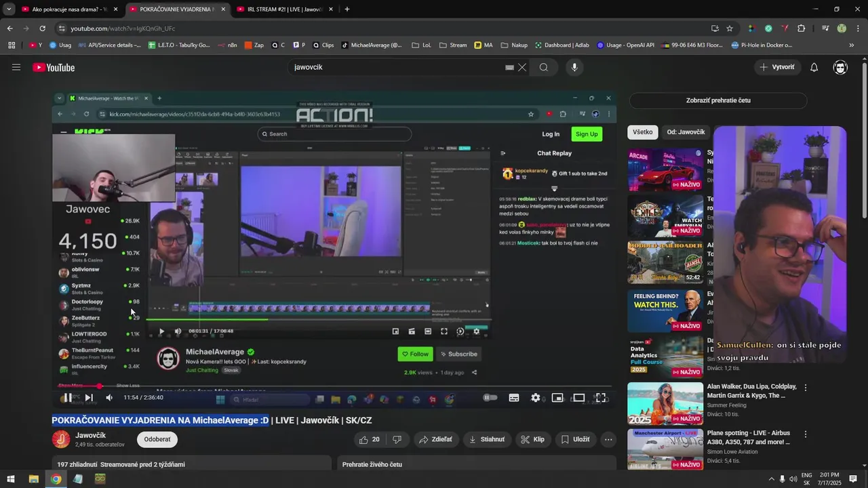Open the YouTube guide hamburger menu

[x=16, y=67]
